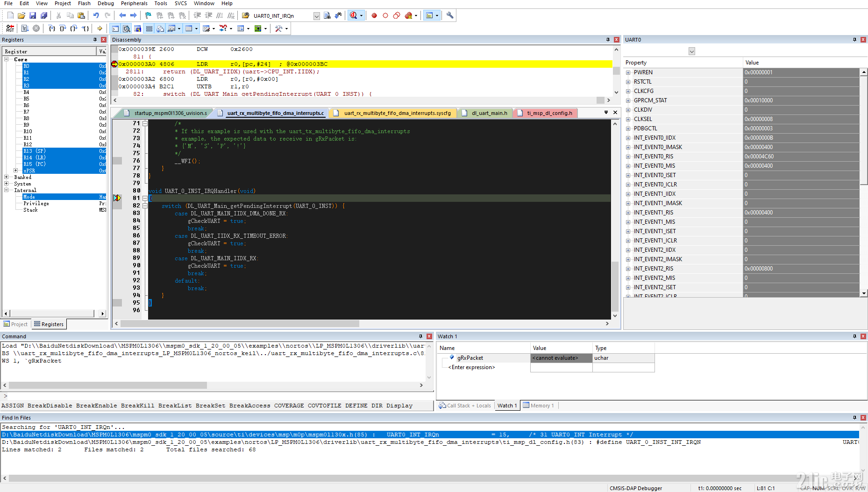Insert a bookmark with the flag icon
This screenshot has height=492, width=868.
pyautogui.click(x=148, y=15)
